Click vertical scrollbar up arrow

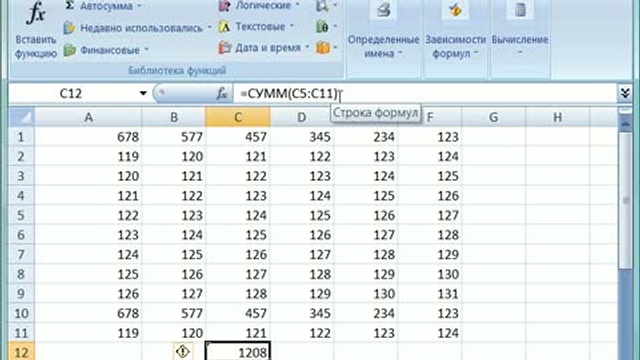pyautogui.click(x=625, y=123)
